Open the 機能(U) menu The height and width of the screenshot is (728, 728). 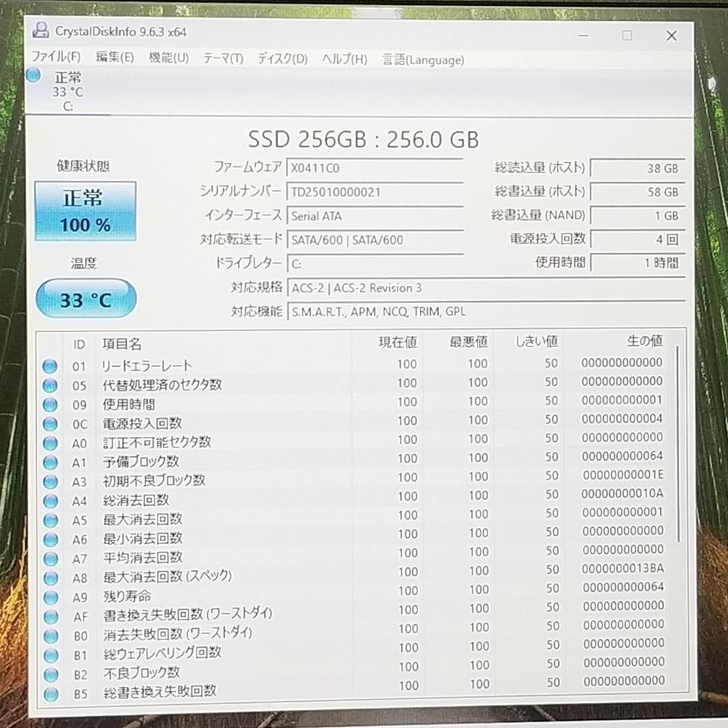point(170,58)
